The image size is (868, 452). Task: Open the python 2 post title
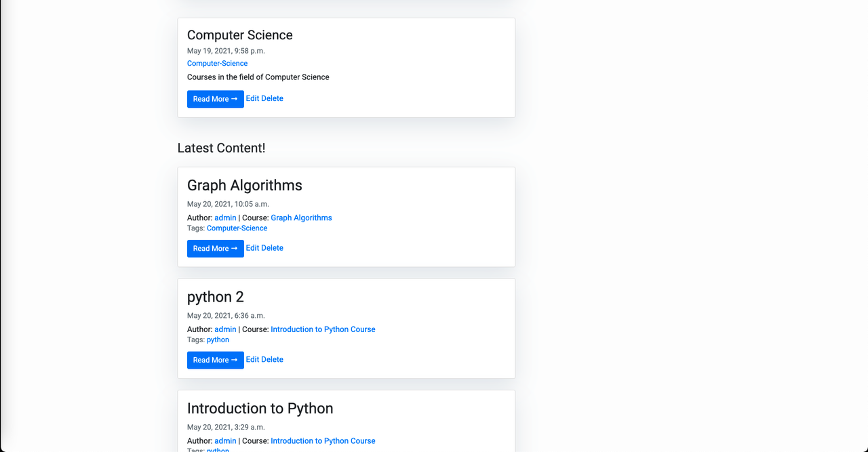coord(215,297)
